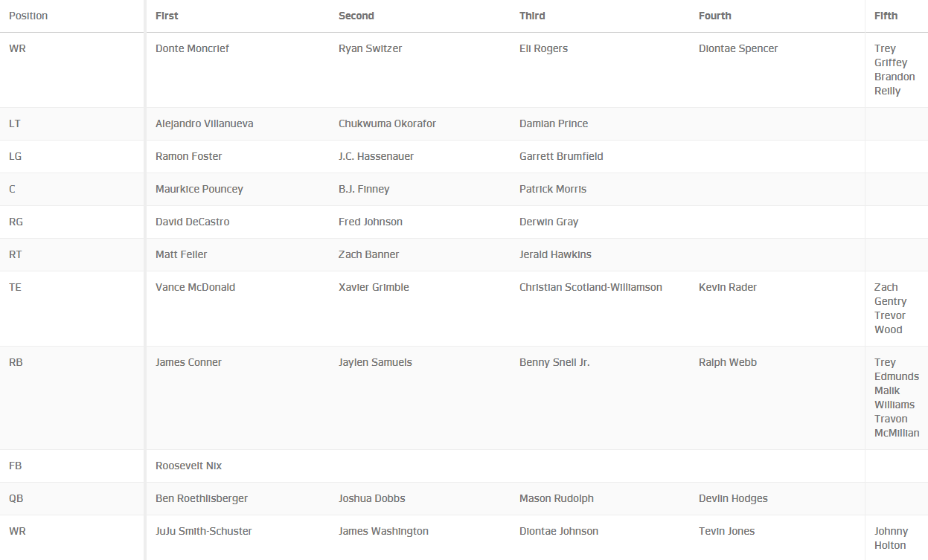Click Christian Scotland-Williamson's name
Screen dimensions: 928x560
(x=590, y=287)
